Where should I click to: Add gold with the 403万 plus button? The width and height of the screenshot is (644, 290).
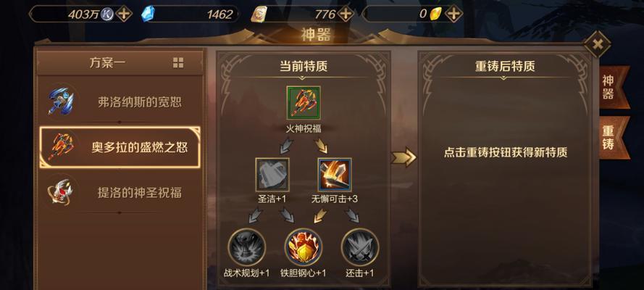[124, 14]
